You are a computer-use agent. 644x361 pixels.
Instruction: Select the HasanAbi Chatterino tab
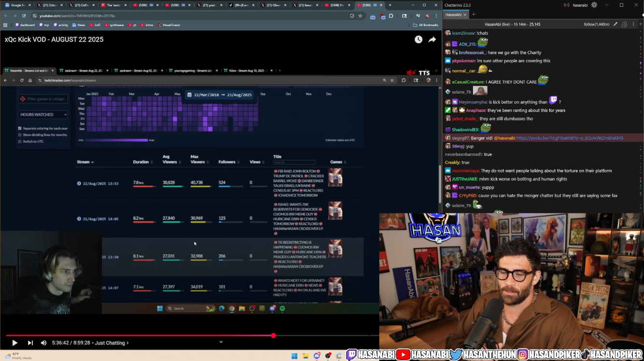click(x=456, y=14)
